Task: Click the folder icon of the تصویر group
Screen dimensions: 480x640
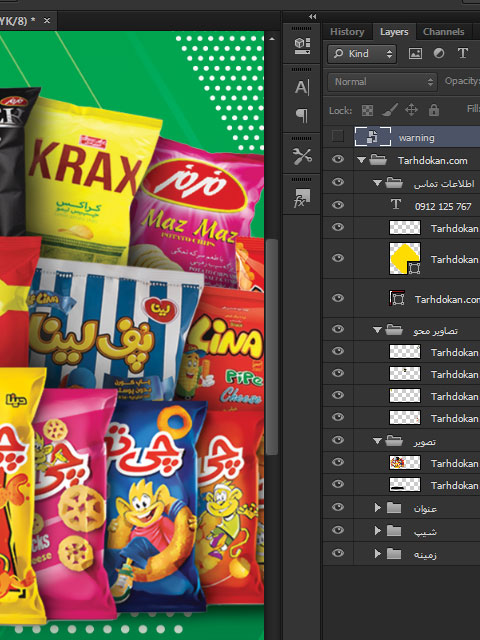Action: tap(394, 441)
